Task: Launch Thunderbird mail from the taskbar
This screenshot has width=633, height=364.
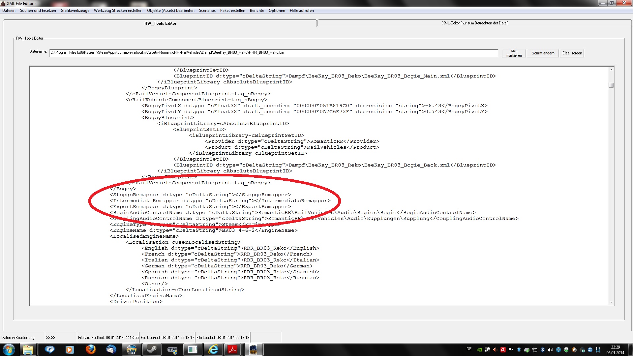Action: 111,349
